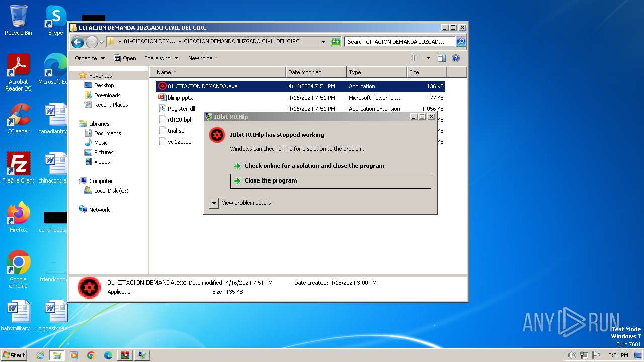Screen dimensions: 644x362
Task: Click Chrome icon in the taskbar
Action: 91,355
